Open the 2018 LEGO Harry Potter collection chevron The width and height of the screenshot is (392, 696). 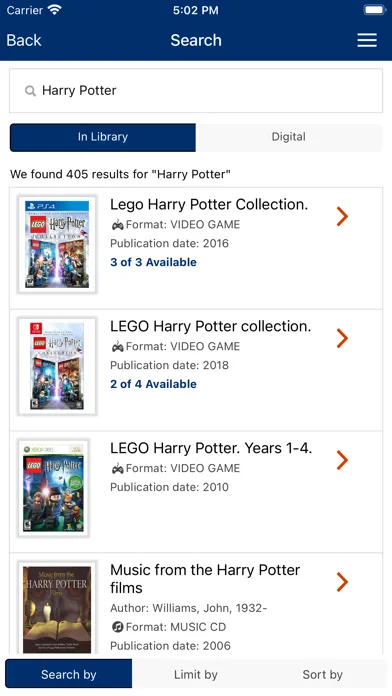pos(342,338)
